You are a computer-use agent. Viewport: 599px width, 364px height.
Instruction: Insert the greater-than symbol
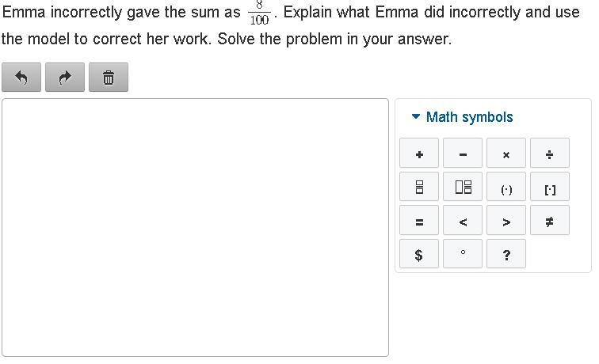click(x=506, y=220)
